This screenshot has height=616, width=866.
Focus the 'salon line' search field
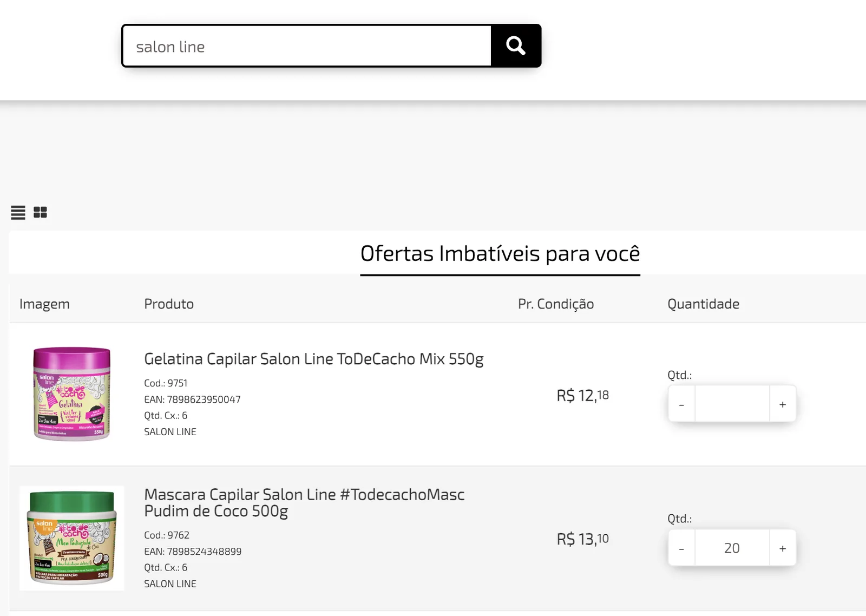(307, 46)
